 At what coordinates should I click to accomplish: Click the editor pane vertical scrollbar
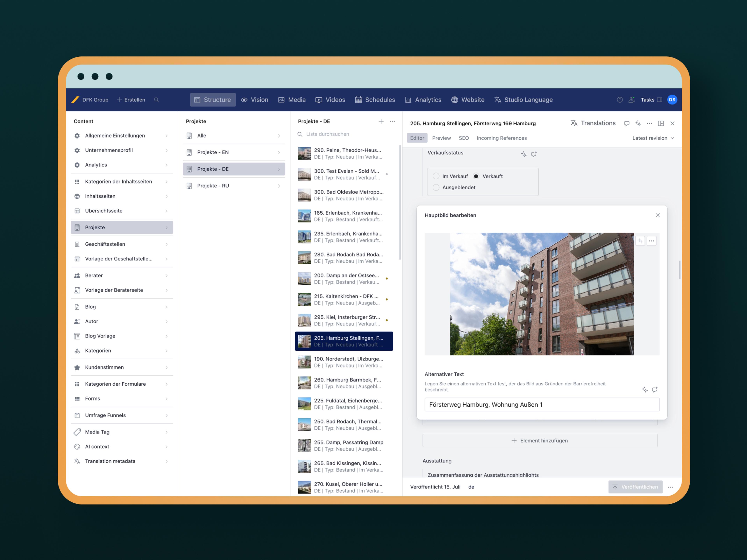click(679, 269)
